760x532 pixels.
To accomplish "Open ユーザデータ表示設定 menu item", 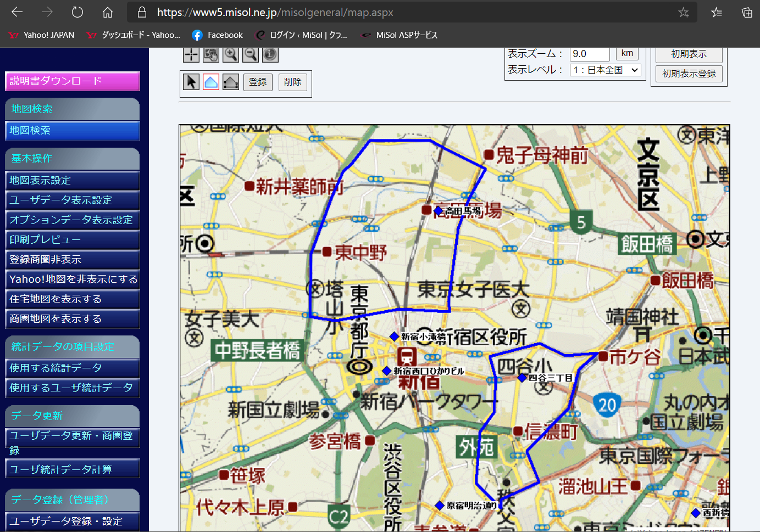I will pyautogui.click(x=73, y=200).
